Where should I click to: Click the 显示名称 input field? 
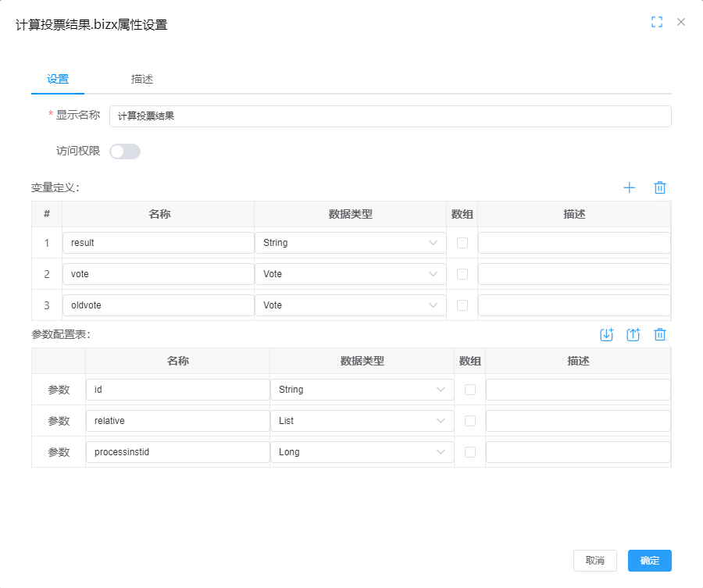[x=390, y=116]
